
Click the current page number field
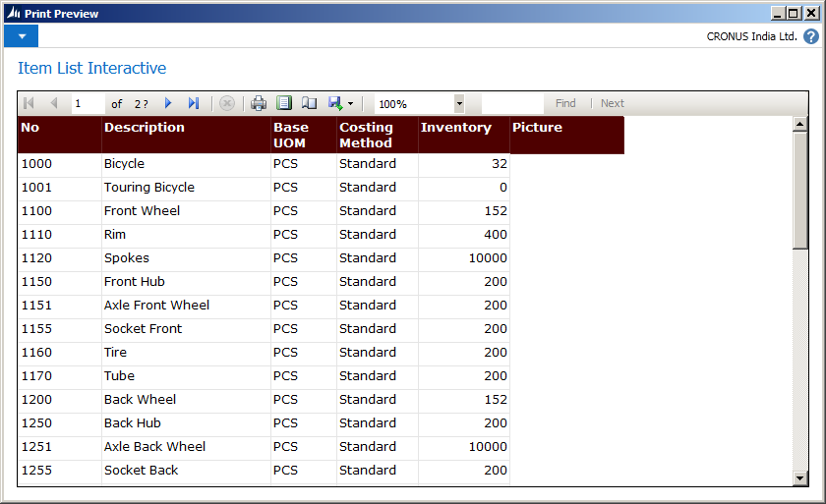88,103
